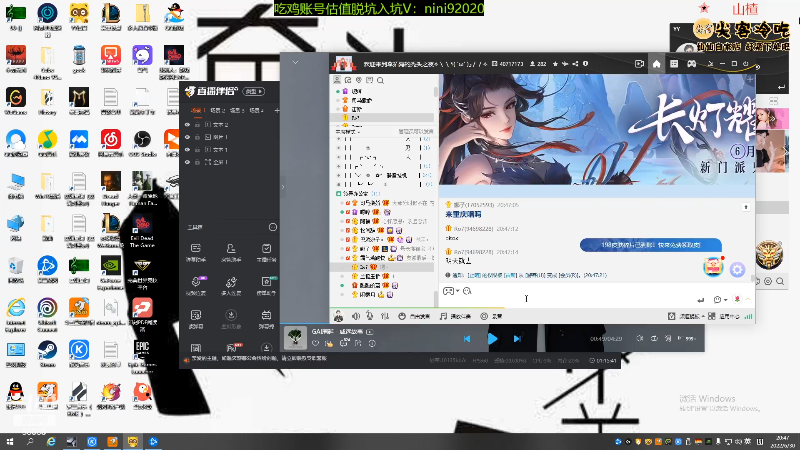Click the blue notification banner in YY chat
The width and height of the screenshot is (800, 450).
[x=651, y=245]
